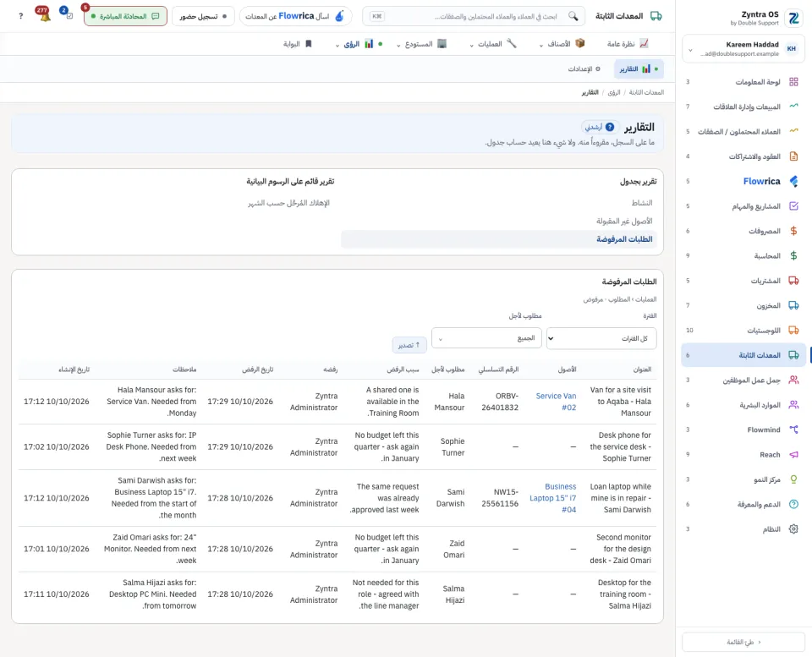Sort by the العنوان column header
Image resolution: width=812 pixels, height=657 pixels.
coord(642,370)
